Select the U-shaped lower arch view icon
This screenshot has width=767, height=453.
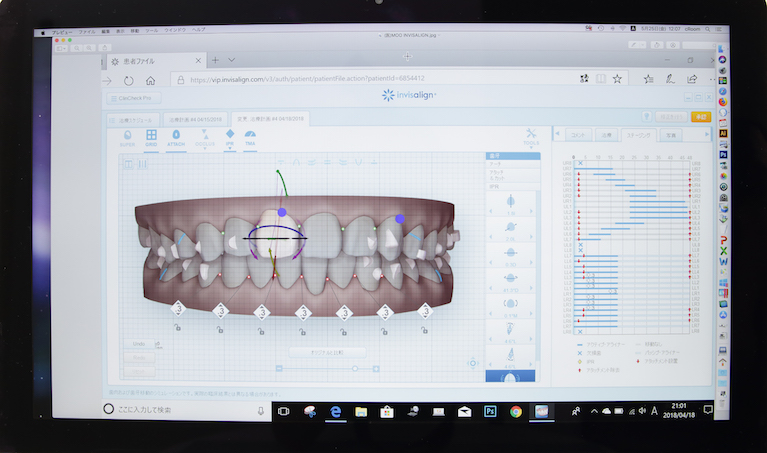pyautogui.click(x=359, y=162)
